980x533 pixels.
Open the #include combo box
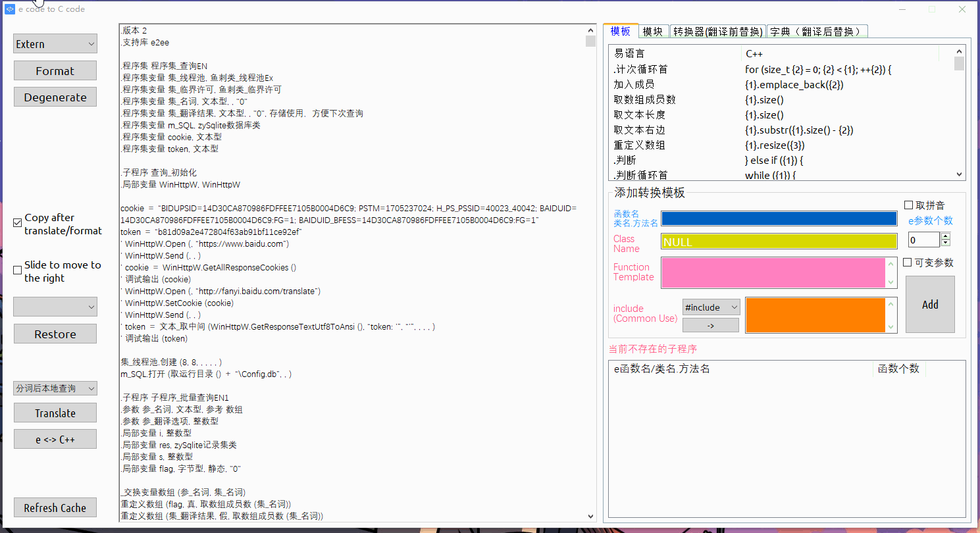[x=711, y=307]
